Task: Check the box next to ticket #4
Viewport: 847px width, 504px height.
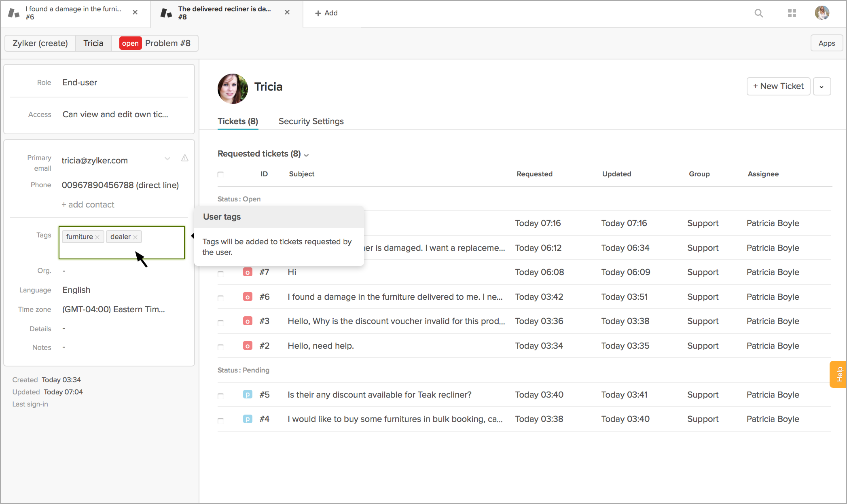Action: point(220,420)
